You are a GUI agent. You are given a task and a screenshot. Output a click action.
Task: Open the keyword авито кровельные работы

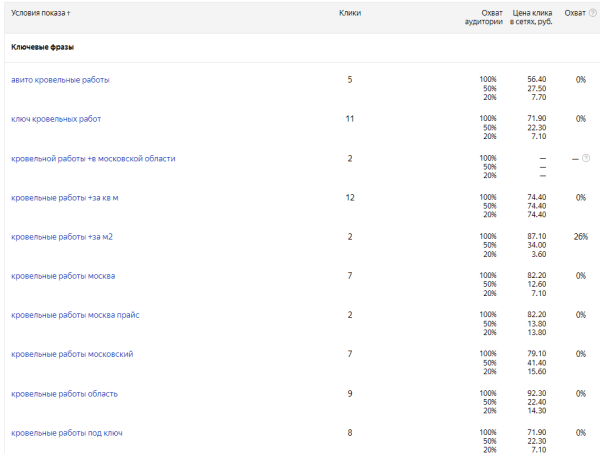(x=60, y=80)
